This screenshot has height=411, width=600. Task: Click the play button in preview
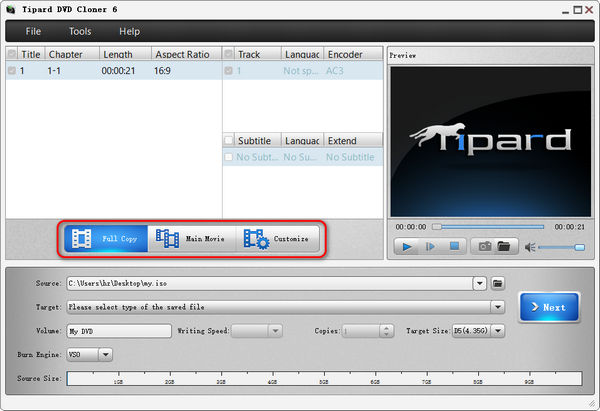[x=407, y=247]
